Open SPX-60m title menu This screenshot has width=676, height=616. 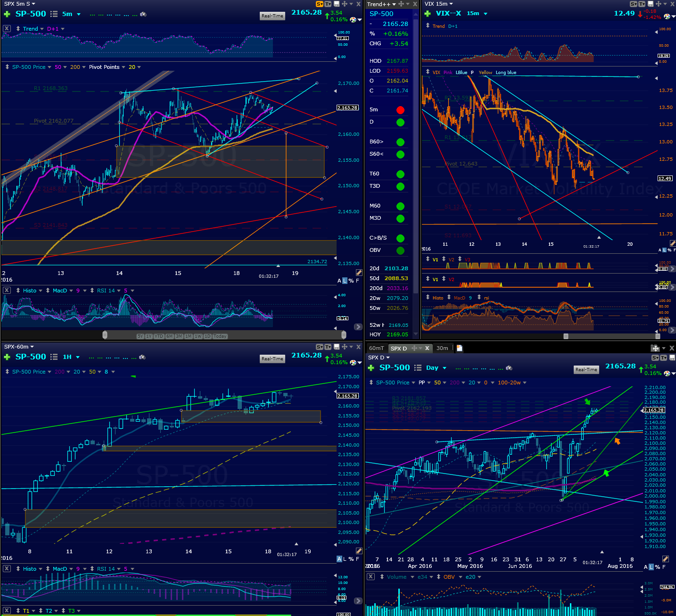tap(19, 347)
